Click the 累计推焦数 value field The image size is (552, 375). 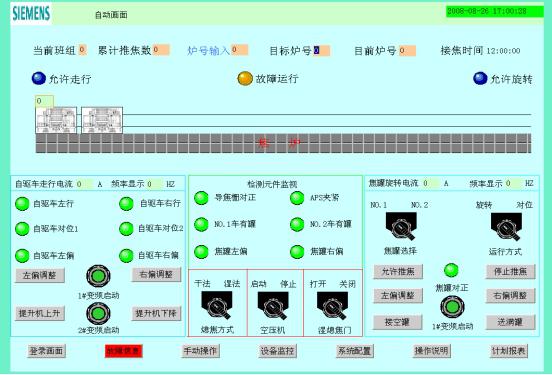[x=161, y=50]
